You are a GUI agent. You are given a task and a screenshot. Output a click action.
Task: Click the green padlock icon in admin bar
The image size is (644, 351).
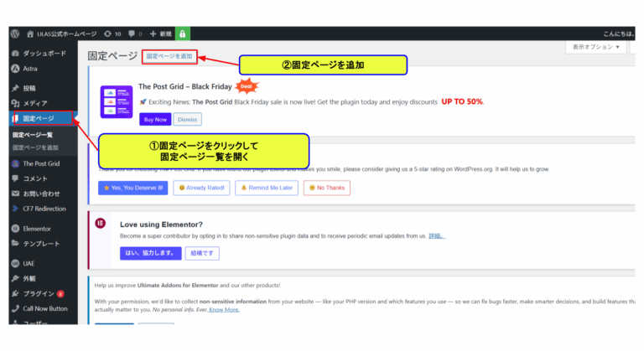point(182,34)
